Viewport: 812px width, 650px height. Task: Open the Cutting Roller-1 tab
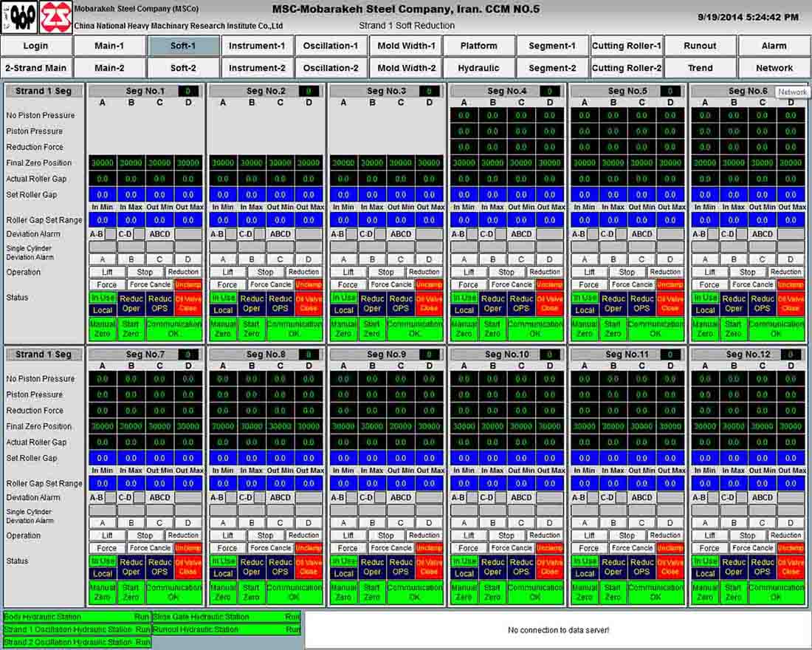(x=627, y=46)
